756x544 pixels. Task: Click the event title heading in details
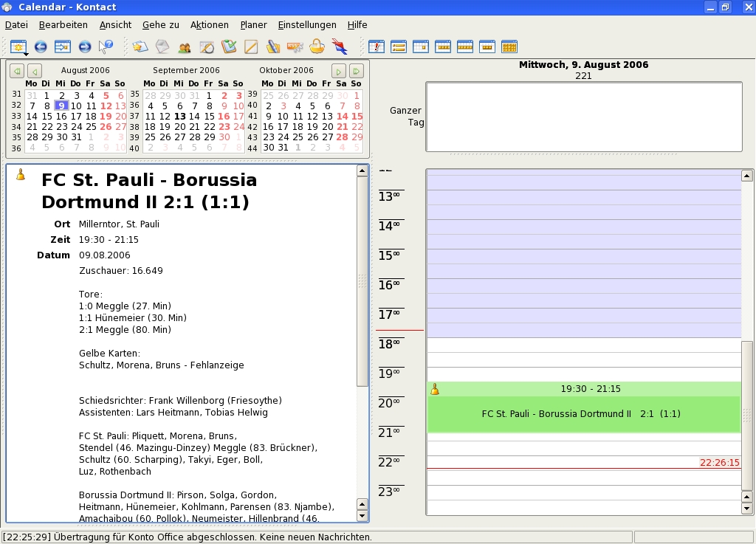coord(149,190)
